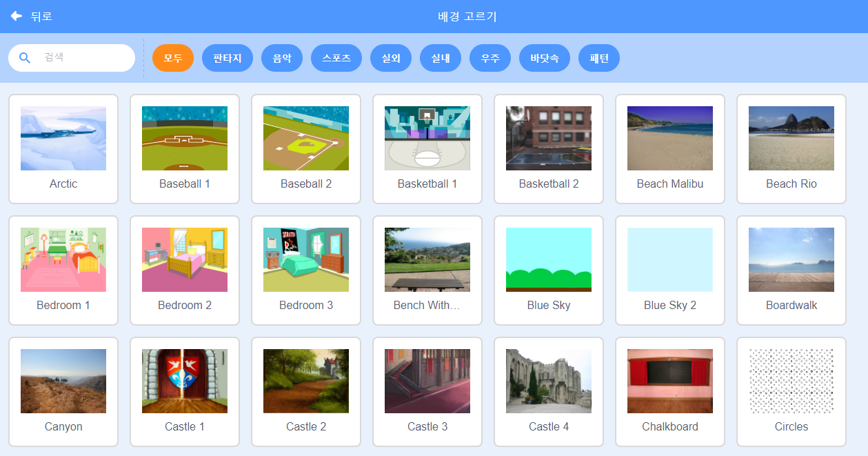
Task: Open the Circles pattern backdrop picture
Action: click(791, 381)
